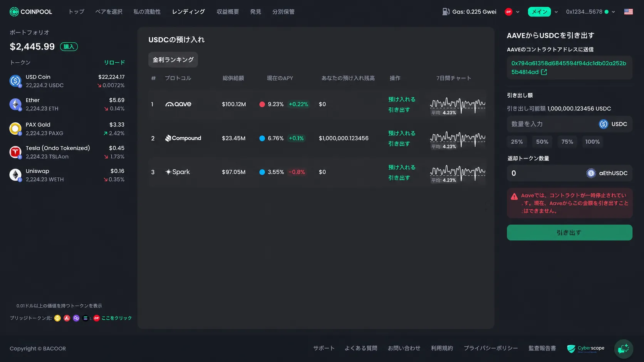Open the 私の流動性 menu
Screen dimensions: 644x362
[x=147, y=12]
